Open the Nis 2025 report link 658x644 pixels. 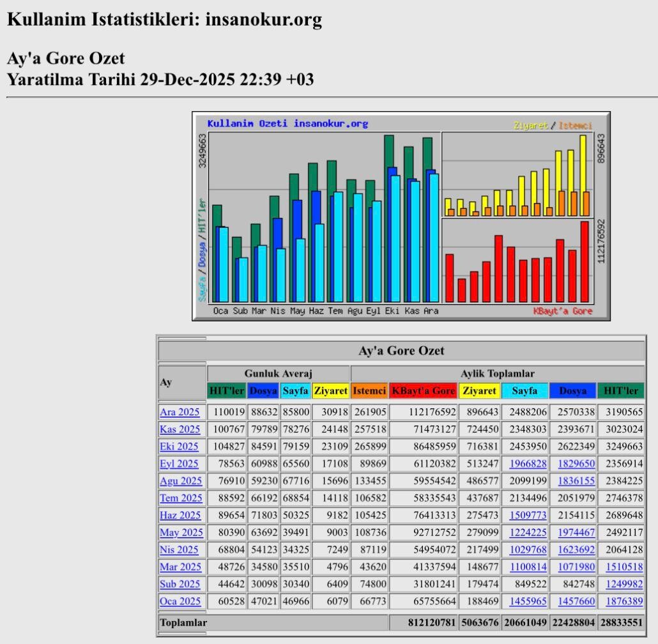pyautogui.click(x=179, y=549)
